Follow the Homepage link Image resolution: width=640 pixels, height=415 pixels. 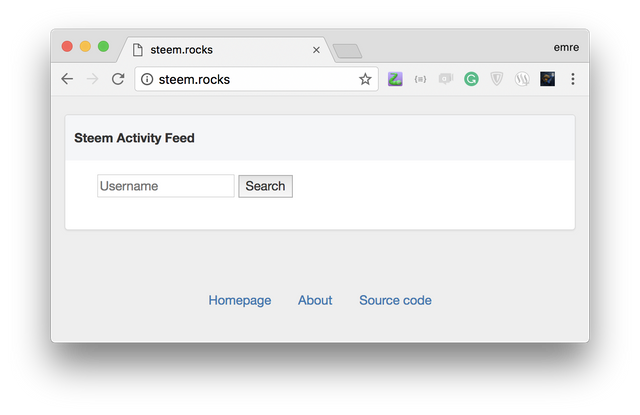tap(240, 300)
